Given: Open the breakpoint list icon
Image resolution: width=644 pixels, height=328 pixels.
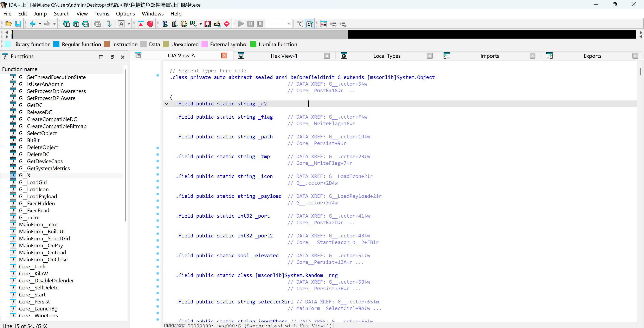Looking at the screenshot, I should coord(323,24).
